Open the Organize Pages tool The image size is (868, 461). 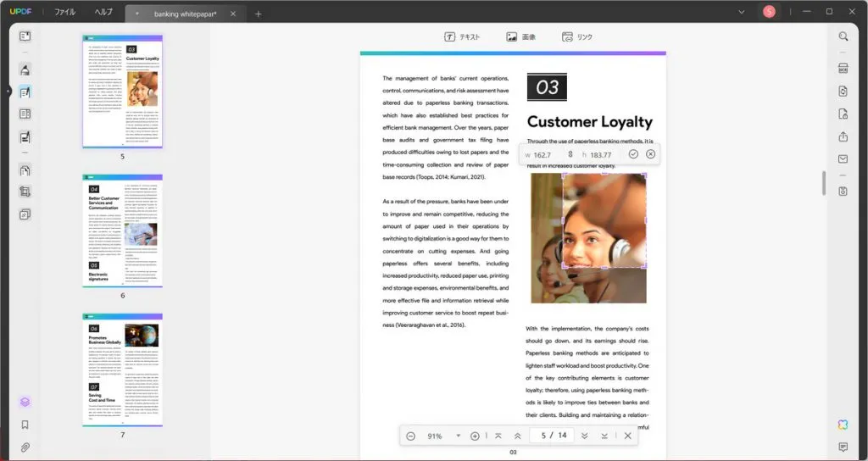coord(25,169)
